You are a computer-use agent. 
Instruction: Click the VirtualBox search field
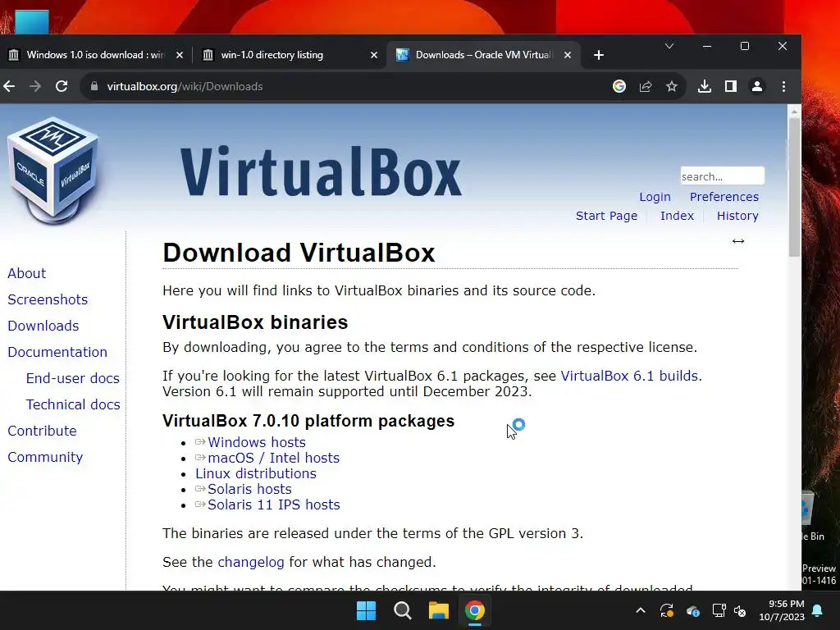click(x=722, y=176)
